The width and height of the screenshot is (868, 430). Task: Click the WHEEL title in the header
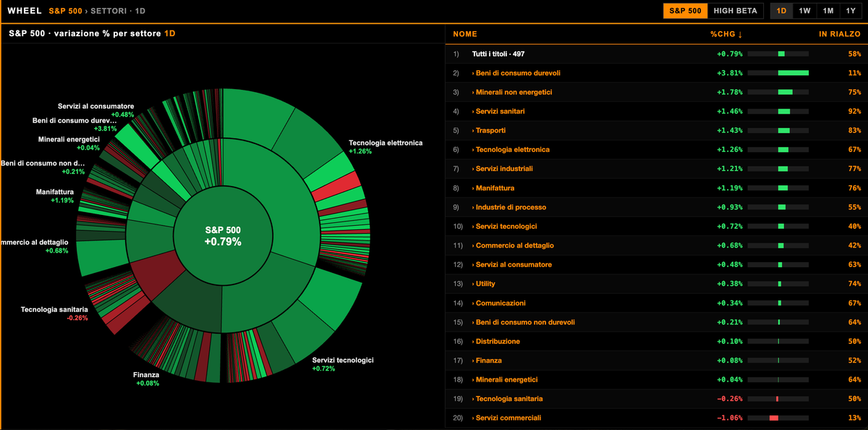point(25,11)
